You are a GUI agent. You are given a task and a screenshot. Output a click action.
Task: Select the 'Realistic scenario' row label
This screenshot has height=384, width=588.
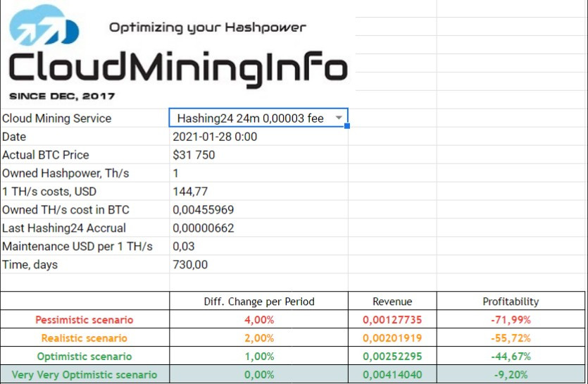[85, 338]
